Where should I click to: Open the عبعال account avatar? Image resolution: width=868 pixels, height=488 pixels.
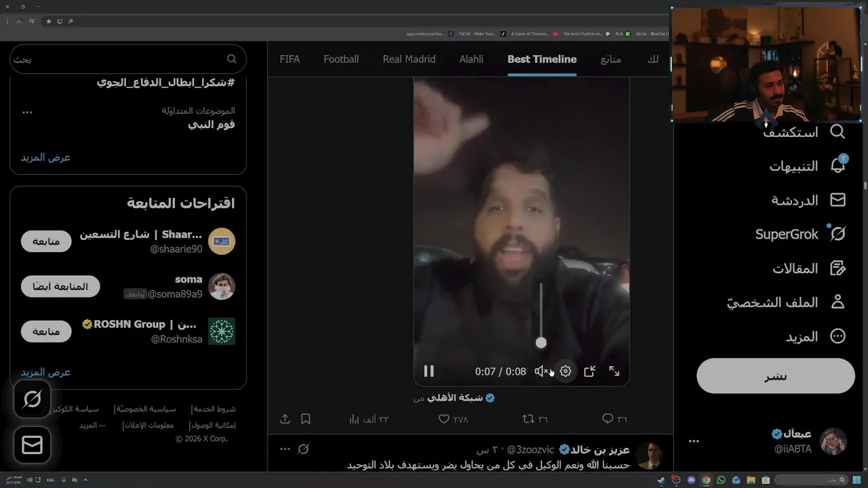[833, 441]
